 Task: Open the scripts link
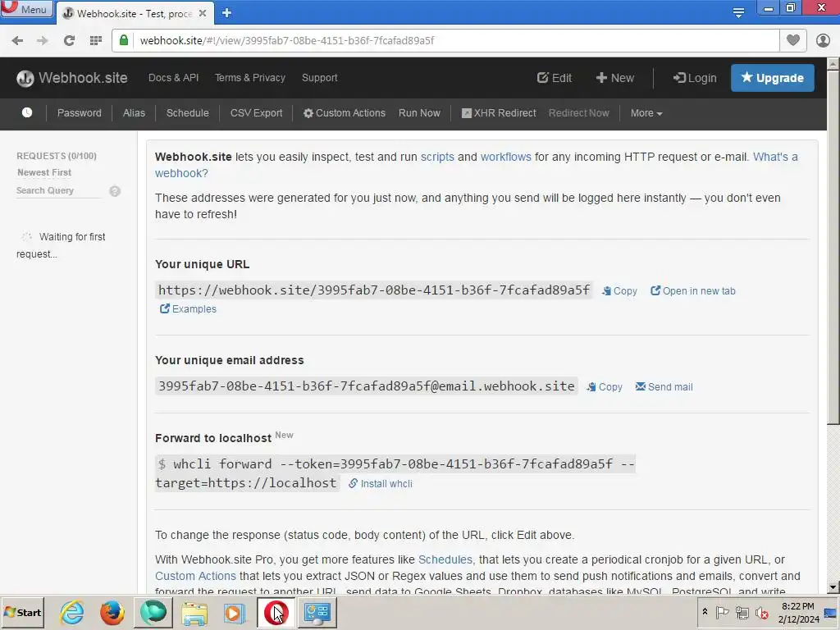click(x=437, y=157)
